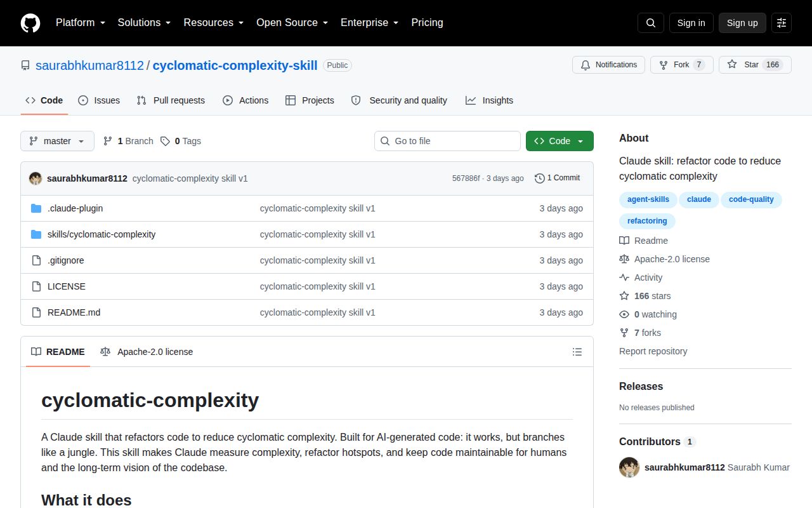Click the commit message 'cyclomatic-complexity skill v1' header
This screenshot has height=508, width=812.
(x=190, y=178)
